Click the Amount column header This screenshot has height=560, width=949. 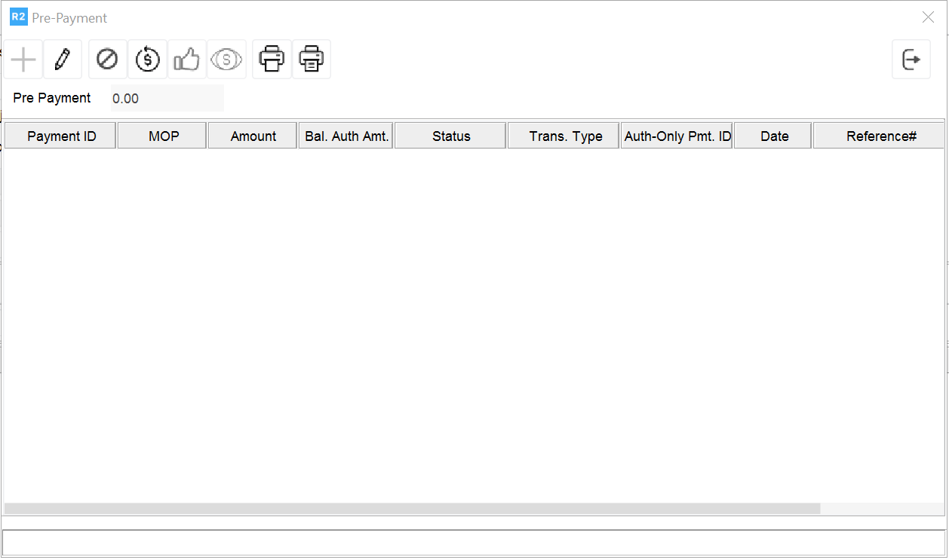point(253,136)
